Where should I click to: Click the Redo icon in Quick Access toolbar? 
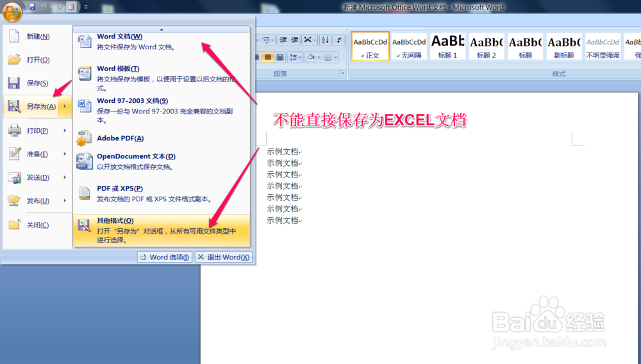(60, 6)
